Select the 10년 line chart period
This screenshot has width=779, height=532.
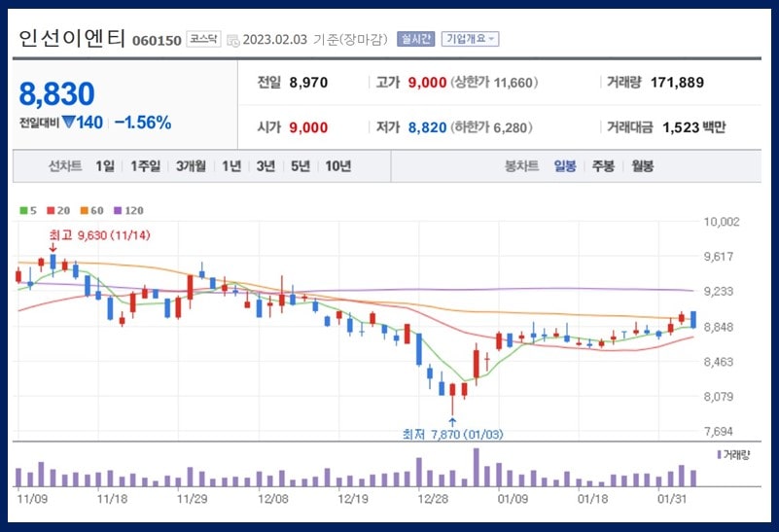tap(338, 166)
